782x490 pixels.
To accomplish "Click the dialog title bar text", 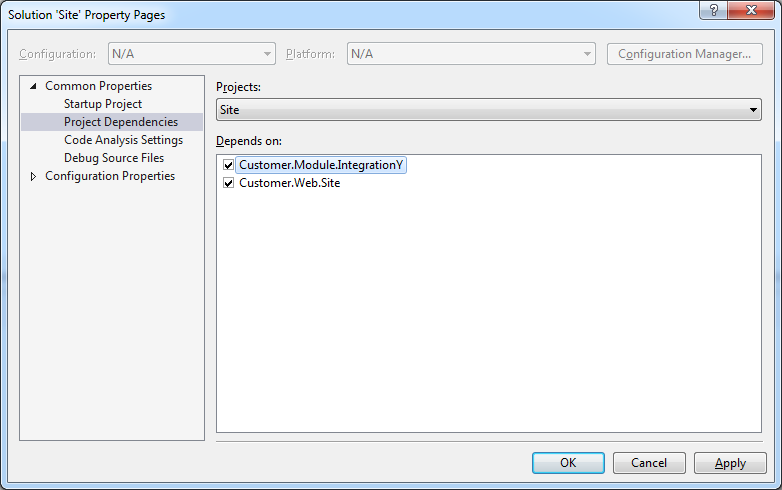I will [x=87, y=15].
